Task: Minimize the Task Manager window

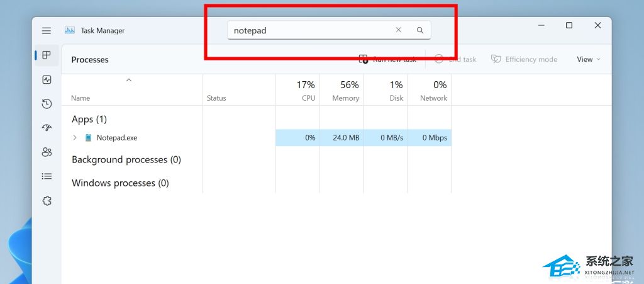Action: click(541, 25)
